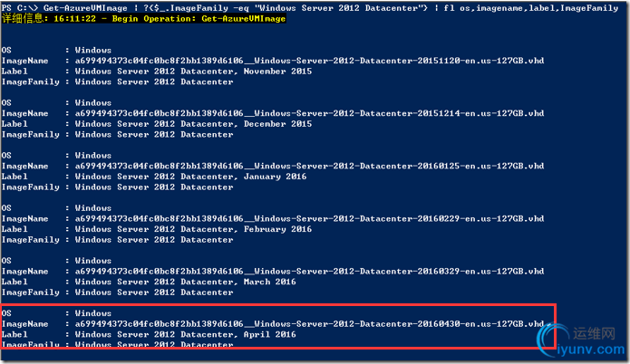Image resolution: width=630 pixels, height=364 pixels.
Task: Click ImageFamily line below March 2016 label
Action: [117, 292]
